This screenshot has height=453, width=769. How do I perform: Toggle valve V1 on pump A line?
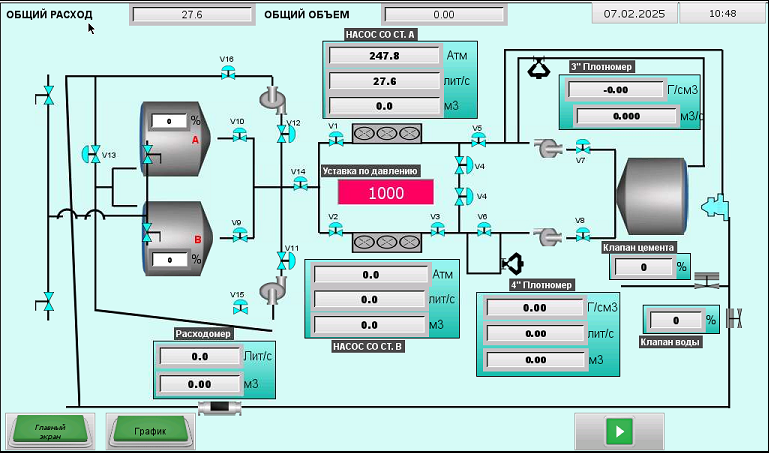[333, 140]
